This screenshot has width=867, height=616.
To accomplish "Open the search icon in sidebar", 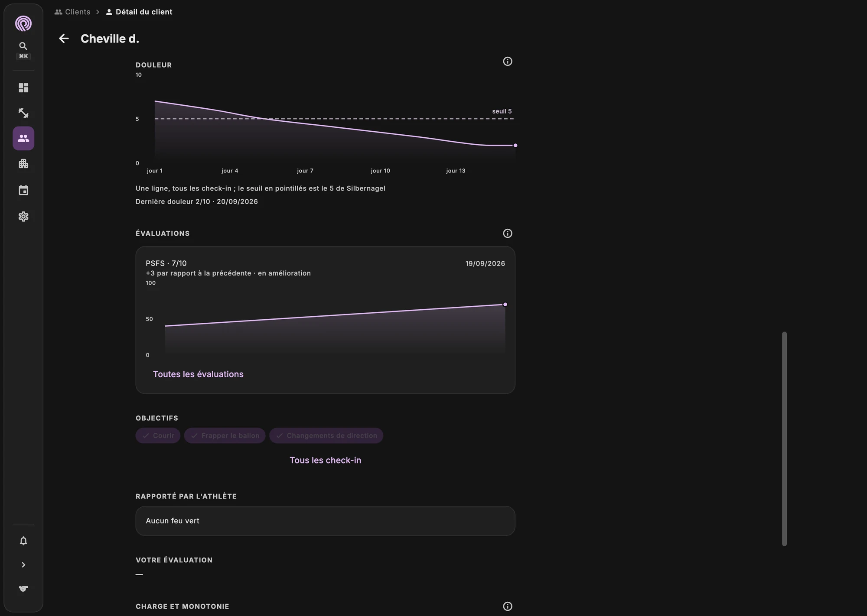I will click(23, 46).
